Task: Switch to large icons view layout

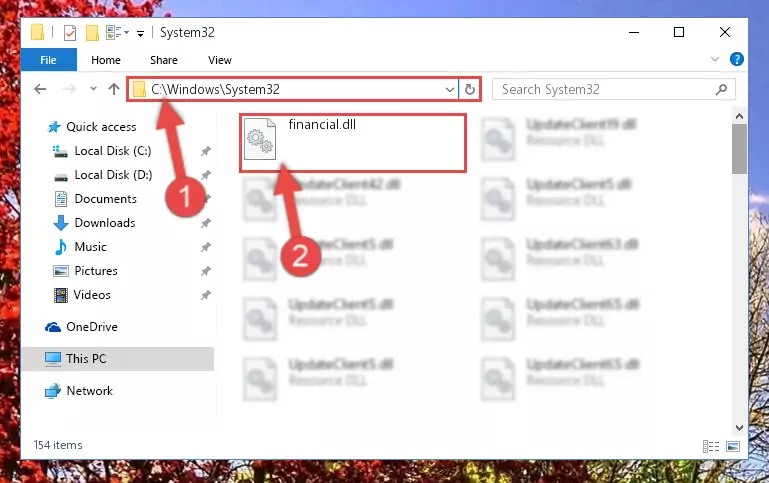Action: pyautogui.click(x=733, y=446)
